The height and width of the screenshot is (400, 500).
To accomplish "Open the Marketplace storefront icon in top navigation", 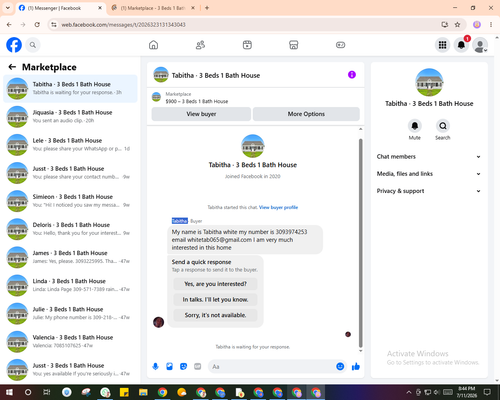I will (x=294, y=45).
